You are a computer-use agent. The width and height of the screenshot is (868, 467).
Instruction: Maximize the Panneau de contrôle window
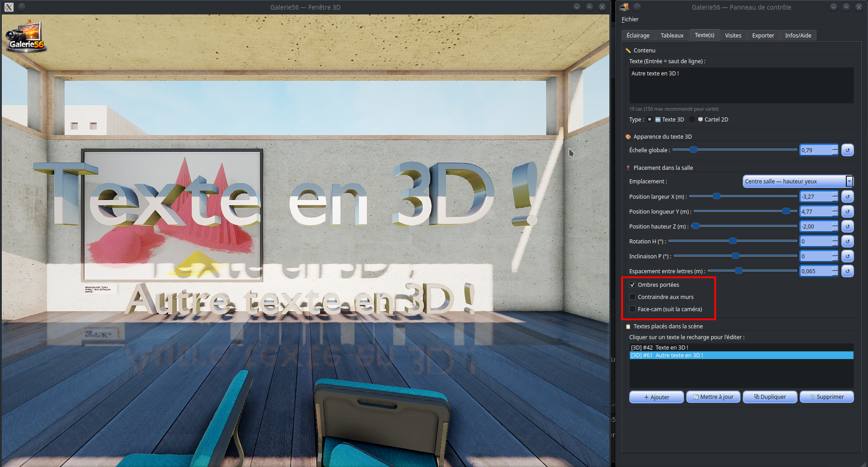pos(846,7)
